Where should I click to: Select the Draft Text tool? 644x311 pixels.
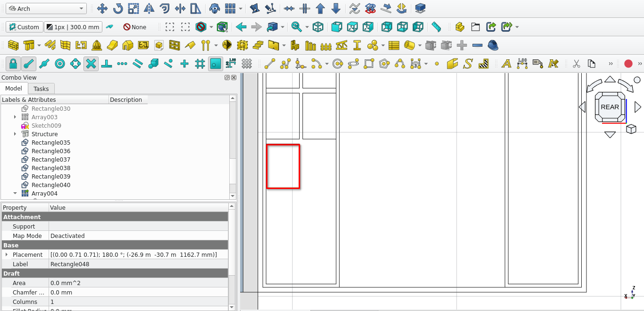(x=506, y=64)
